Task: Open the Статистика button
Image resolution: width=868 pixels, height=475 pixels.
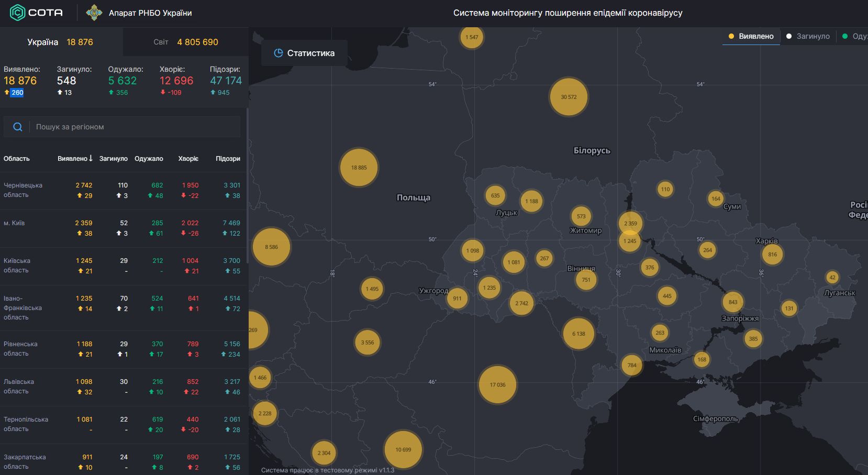Action: coord(304,53)
